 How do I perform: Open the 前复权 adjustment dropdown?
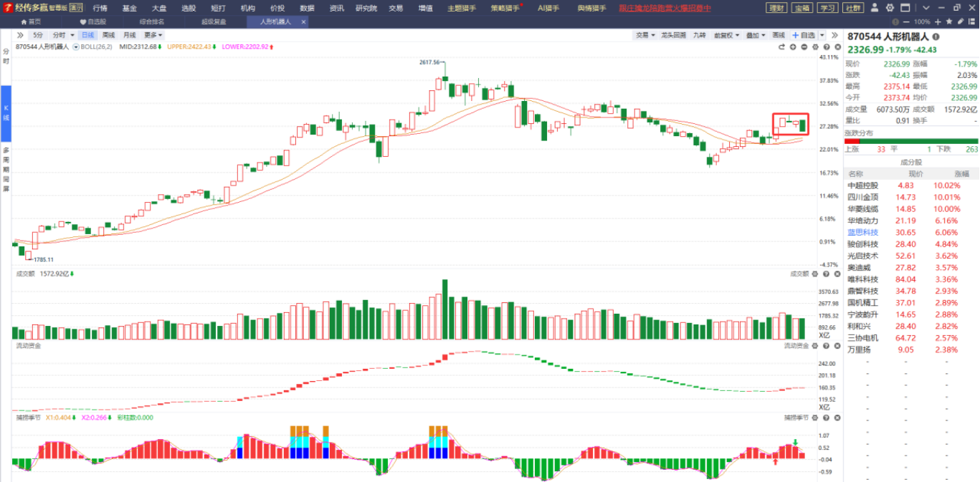(x=726, y=35)
